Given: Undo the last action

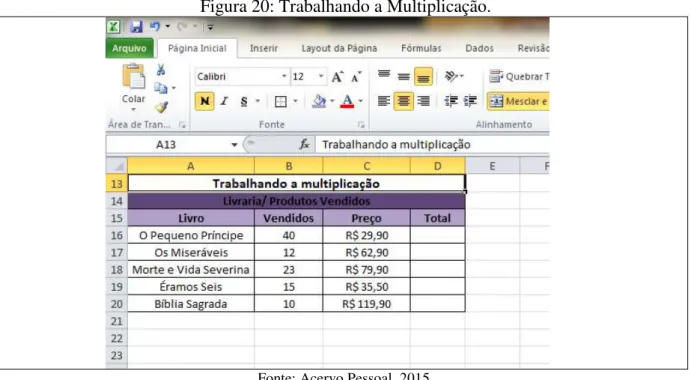Looking at the screenshot, I should coord(155,26).
